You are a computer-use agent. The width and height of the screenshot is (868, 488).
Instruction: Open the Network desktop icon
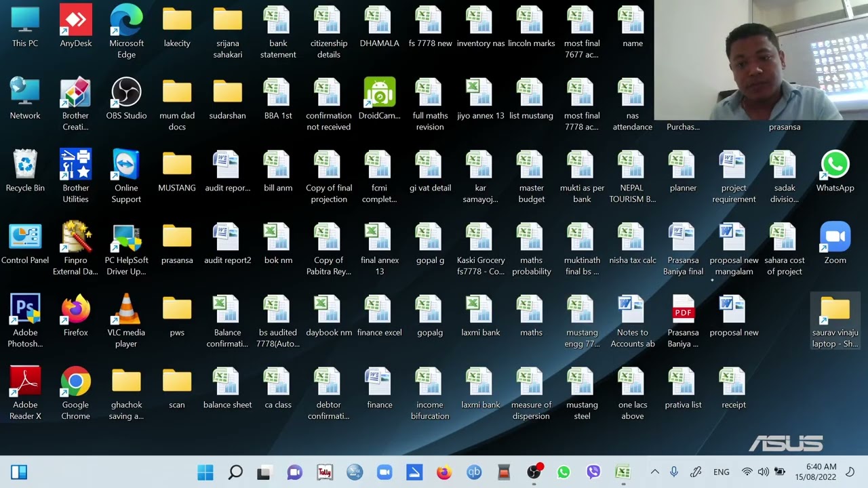pos(25,100)
